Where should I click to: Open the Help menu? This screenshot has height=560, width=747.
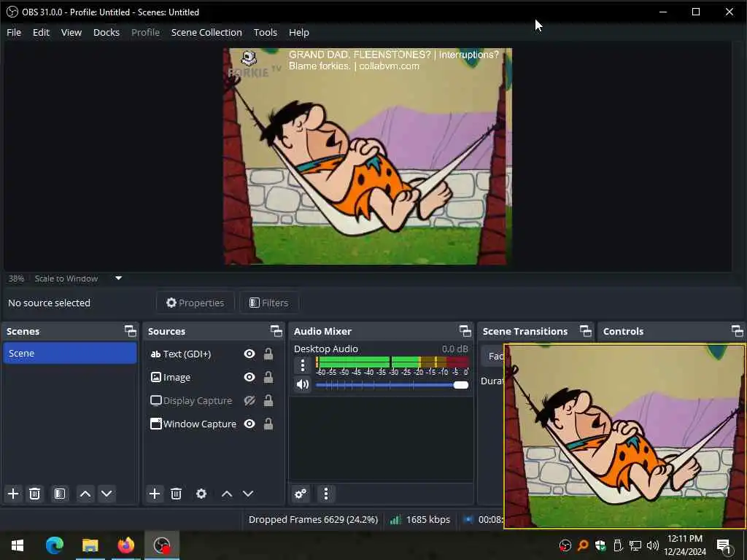point(299,32)
